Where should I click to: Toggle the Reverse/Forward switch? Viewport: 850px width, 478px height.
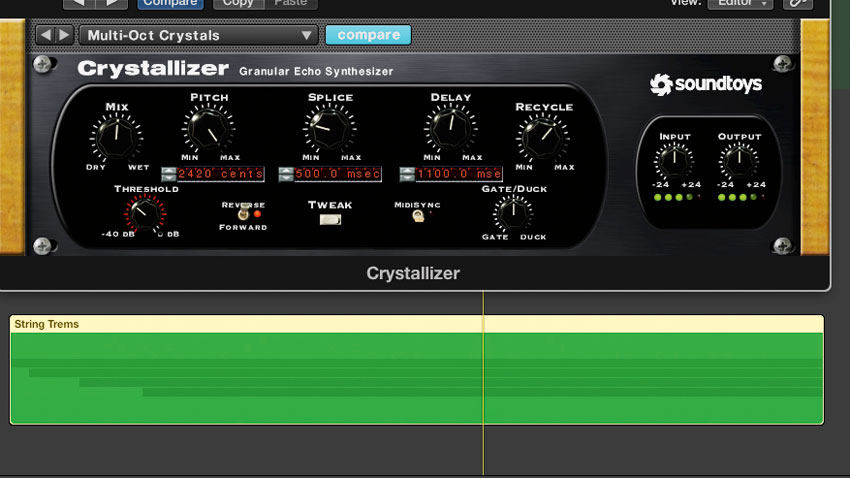244,212
